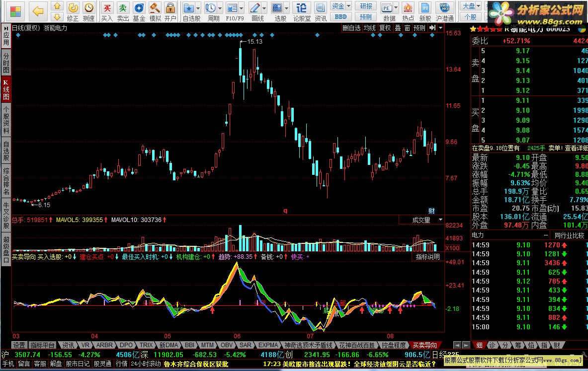Image resolution: width=588 pixels, height=371 pixels.
Task: Open the 综合排名 ranking sidebar tab
Action: point(6,181)
